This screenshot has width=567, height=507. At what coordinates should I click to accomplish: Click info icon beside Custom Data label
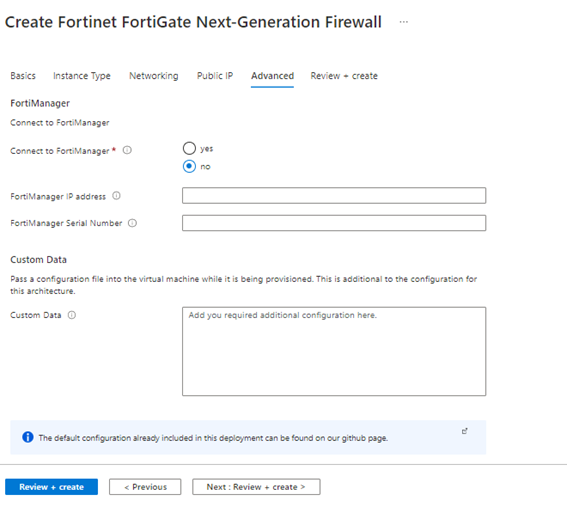point(72,315)
